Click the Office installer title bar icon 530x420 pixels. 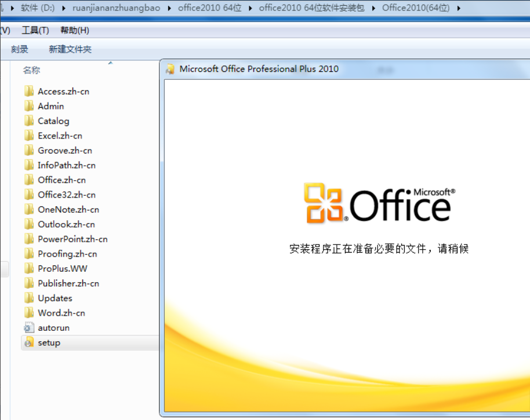pyautogui.click(x=170, y=69)
